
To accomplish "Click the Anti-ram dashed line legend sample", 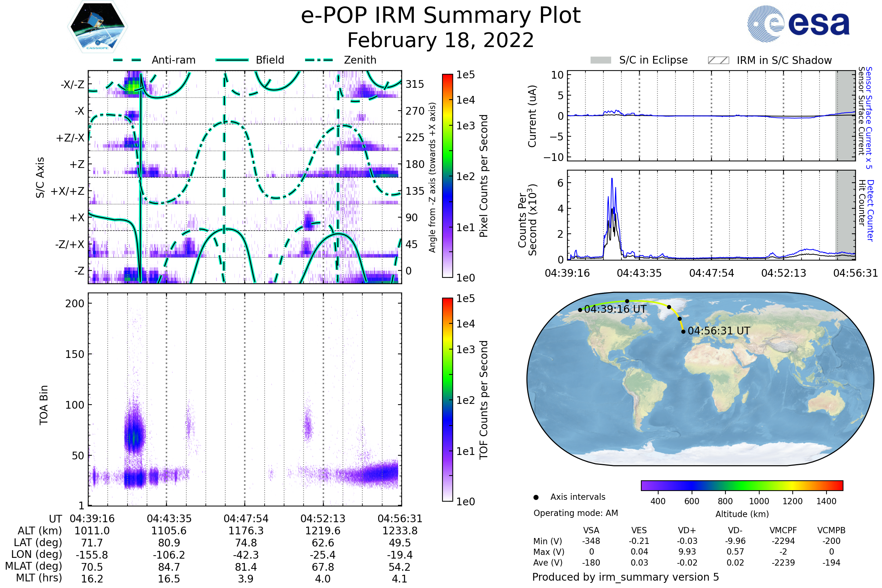I will pos(127,60).
